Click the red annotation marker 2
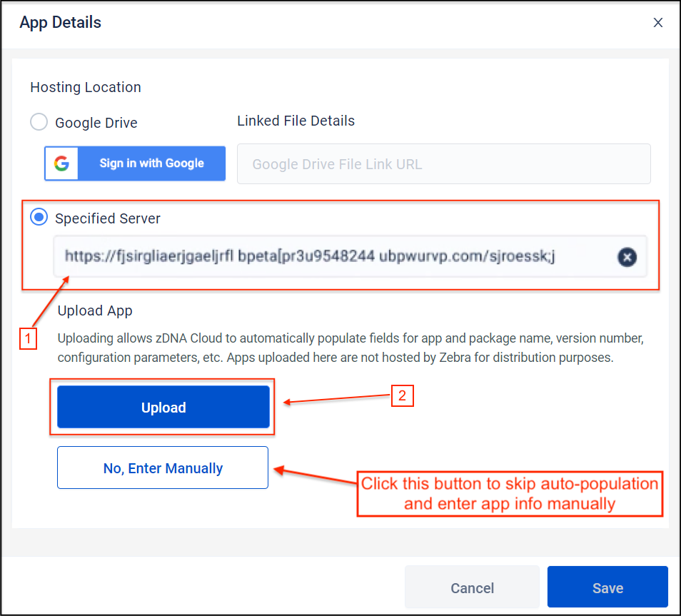This screenshot has width=681, height=616. click(402, 396)
